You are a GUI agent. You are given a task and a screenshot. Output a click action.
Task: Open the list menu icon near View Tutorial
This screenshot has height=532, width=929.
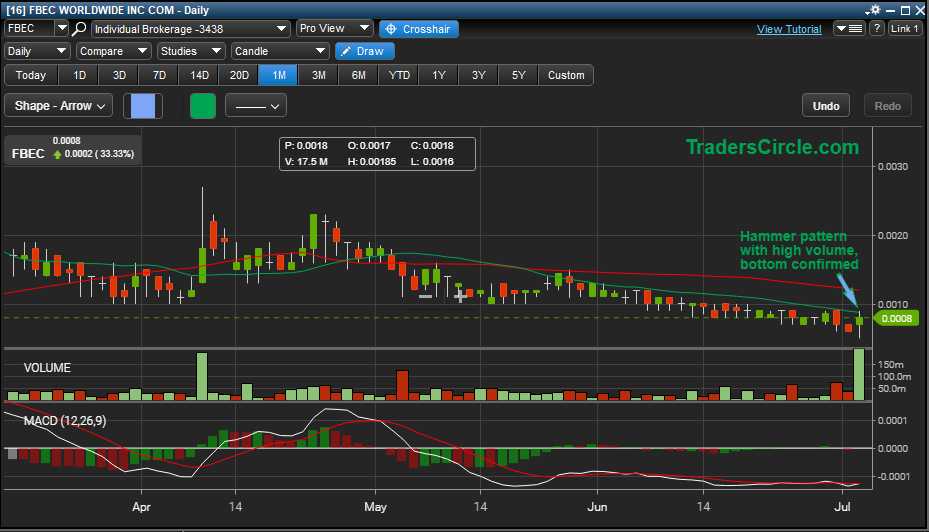tap(849, 28)
